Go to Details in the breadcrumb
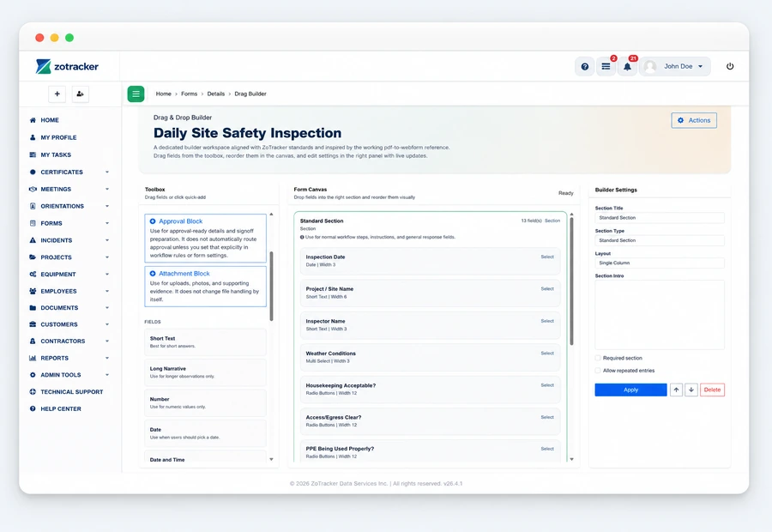 tap(215, 94)
